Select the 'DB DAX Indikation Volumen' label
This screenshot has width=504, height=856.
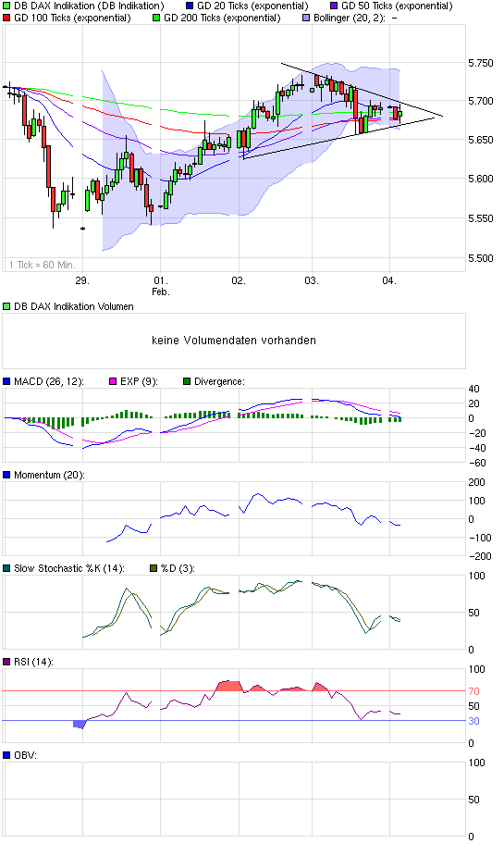74,307
